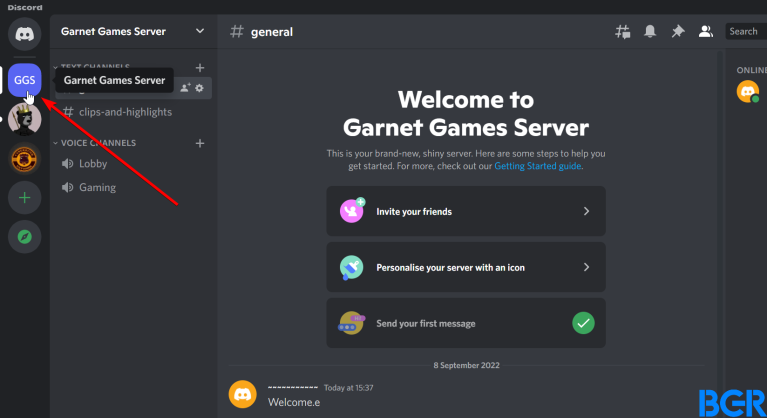Click online member avatar in member list
This screenshot has width=767, height=418.
pos(748,91)
